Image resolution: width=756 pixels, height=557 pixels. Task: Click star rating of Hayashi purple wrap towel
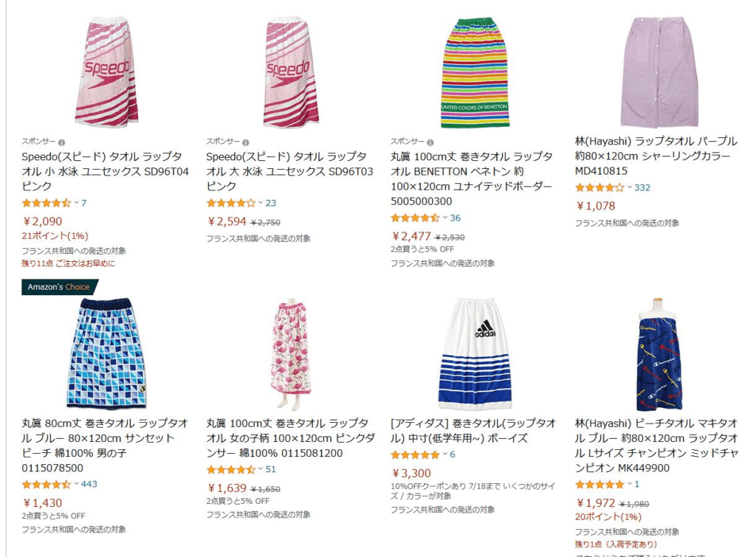click(599, 188)
